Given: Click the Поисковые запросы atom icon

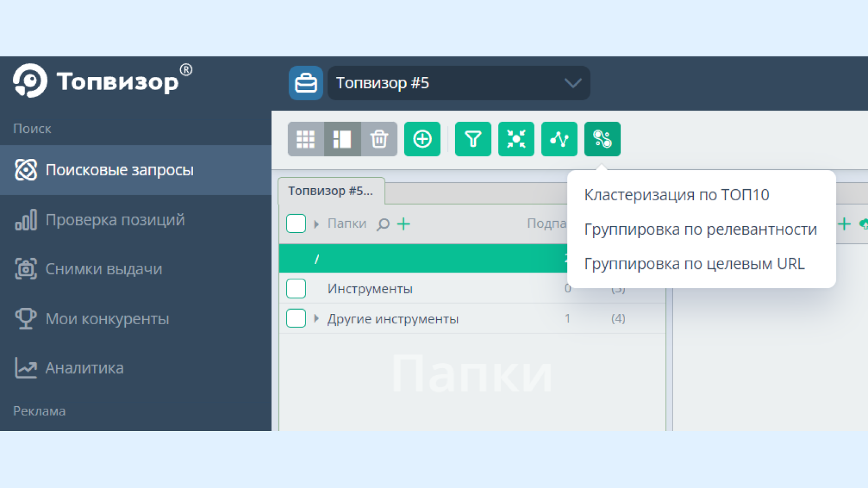Looking at the screenshot, I should (x=25, y=170).
